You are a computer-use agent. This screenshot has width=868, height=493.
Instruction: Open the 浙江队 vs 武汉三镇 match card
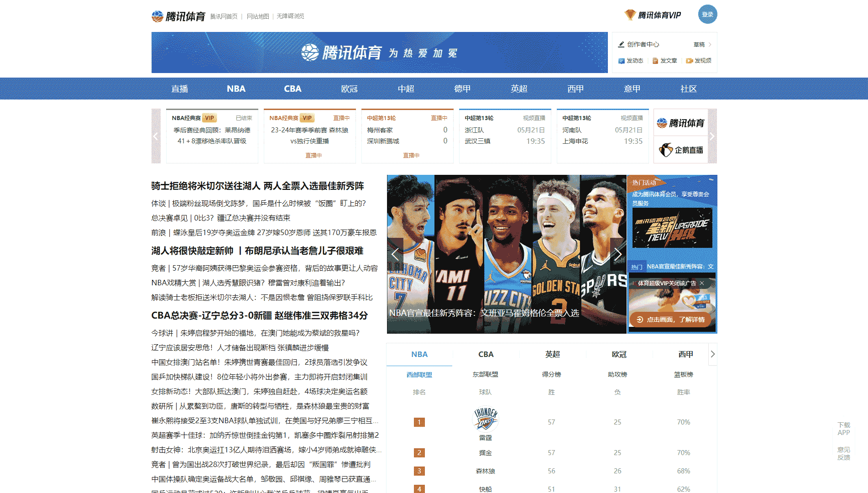pos(505,136)
